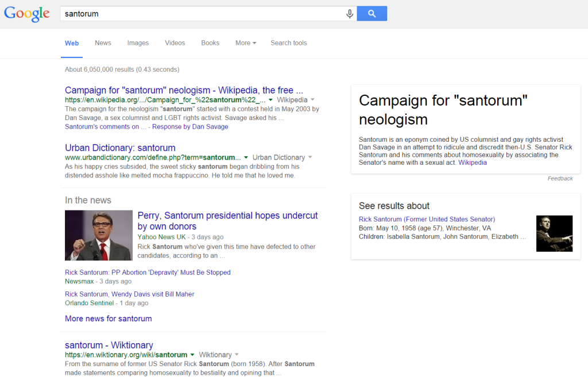Open Response by Dan Savage sitelink
This screenshot has width=588, height=381.
pos(190,127)
